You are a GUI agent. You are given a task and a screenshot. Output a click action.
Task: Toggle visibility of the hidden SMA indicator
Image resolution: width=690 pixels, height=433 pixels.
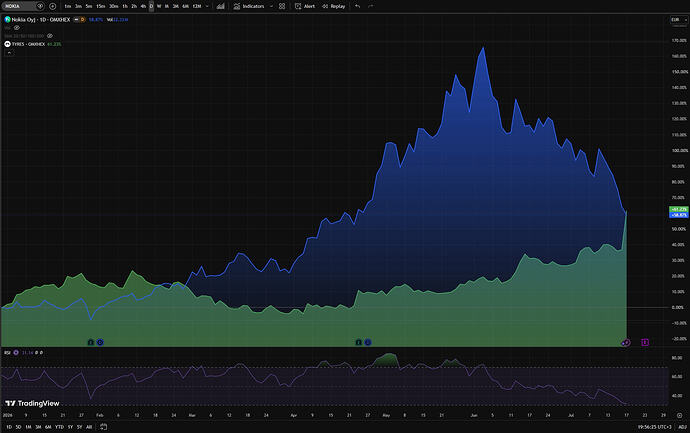tap(50, 36)
